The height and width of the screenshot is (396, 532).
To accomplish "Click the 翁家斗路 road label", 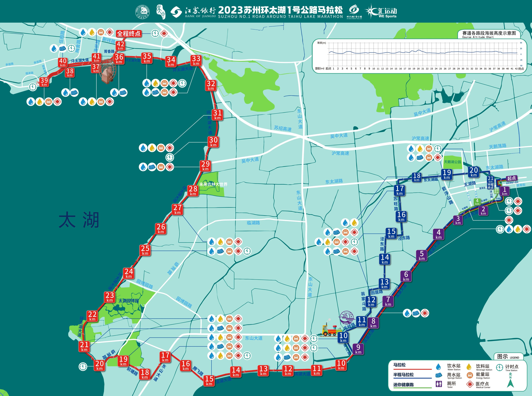I will pyautogui.click(x=364, y=301).
